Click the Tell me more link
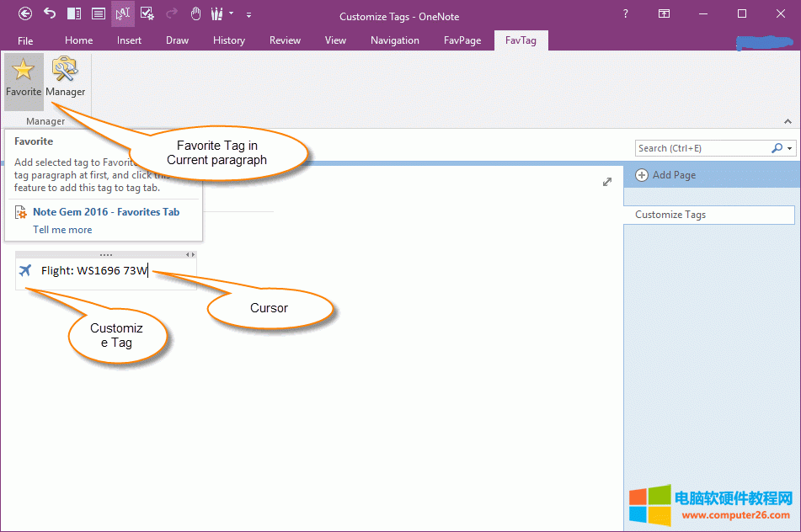 click(x=62, y=230)
